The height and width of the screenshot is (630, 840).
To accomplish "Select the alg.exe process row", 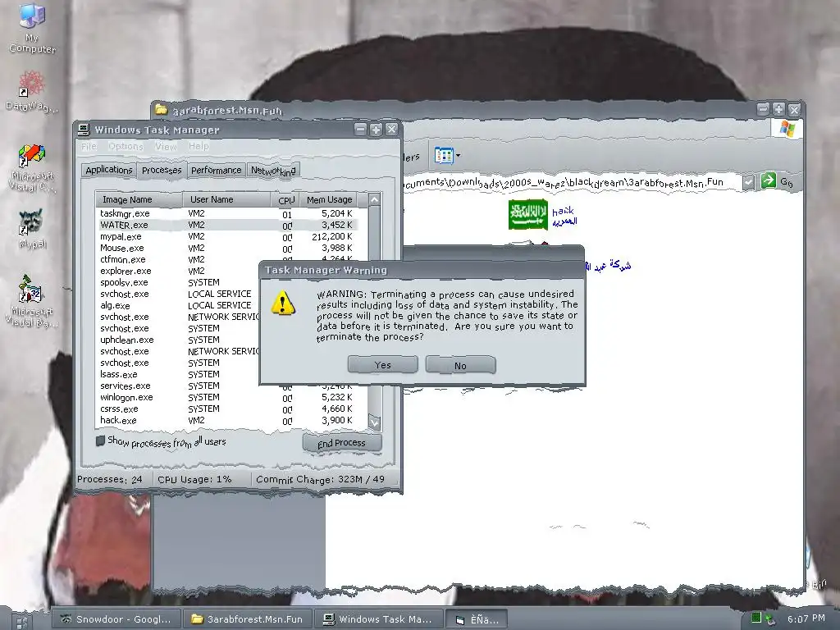I will click(178, 305).
